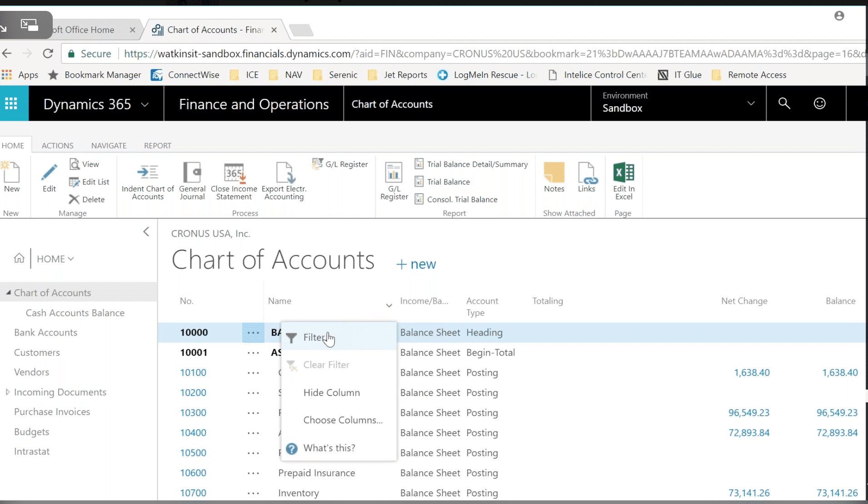Open account 10700 Inventory link
This screenshot has height=504, width=868.
point(193,493)
